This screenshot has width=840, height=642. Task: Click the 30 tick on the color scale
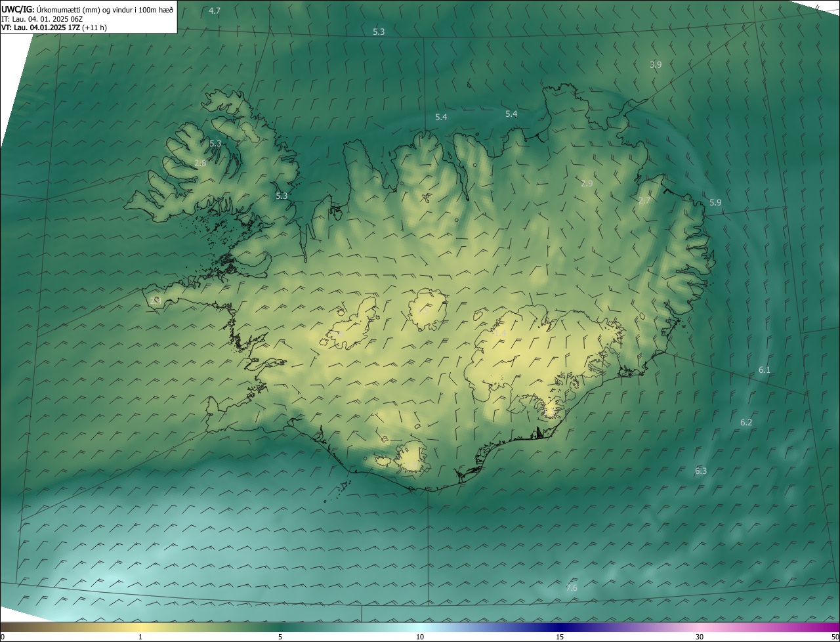pos(700,637)
